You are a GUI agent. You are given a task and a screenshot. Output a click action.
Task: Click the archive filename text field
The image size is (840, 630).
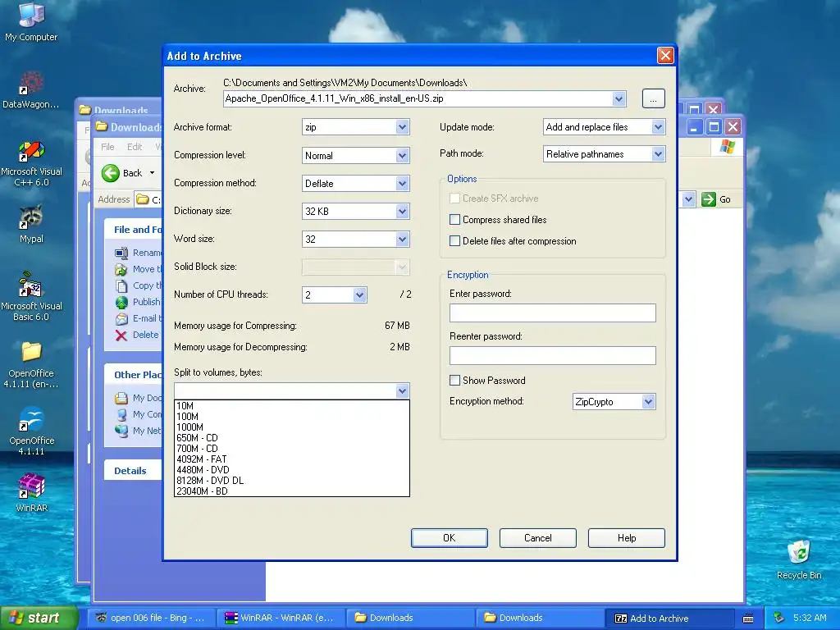click(418, 98)
